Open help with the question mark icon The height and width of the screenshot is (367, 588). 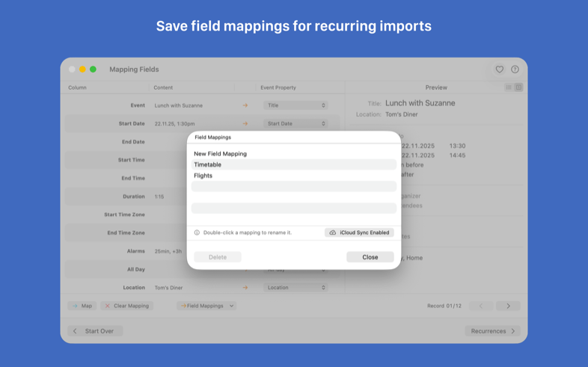point(515,70)
